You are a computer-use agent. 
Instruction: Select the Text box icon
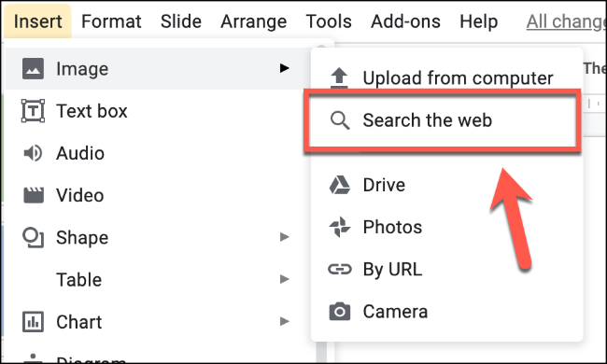click(33, 111)
